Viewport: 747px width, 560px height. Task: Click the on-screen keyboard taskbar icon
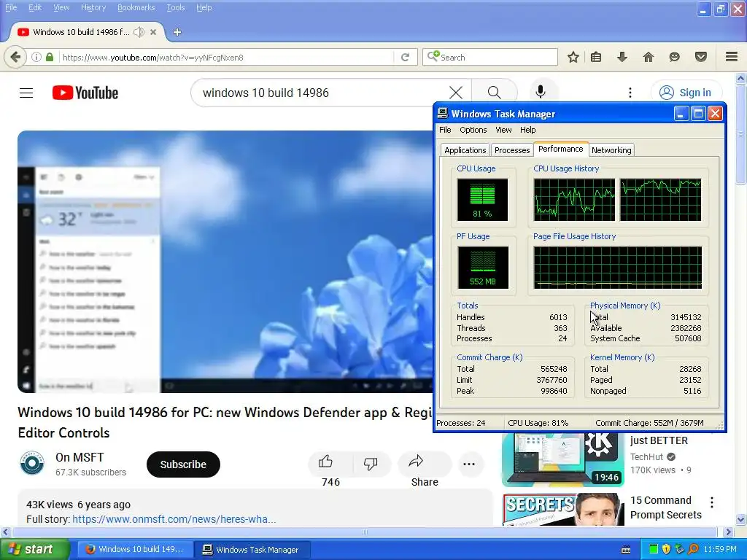pos(626,550)
